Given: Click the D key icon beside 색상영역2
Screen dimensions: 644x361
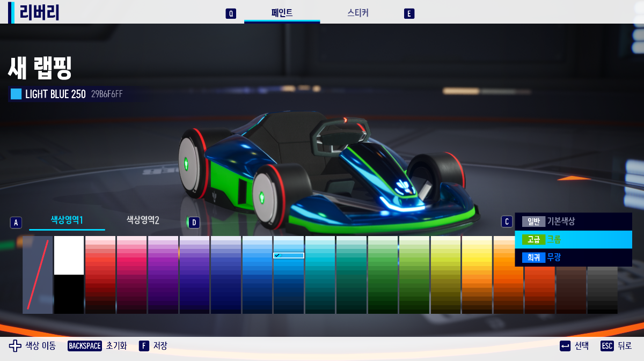Looking at the screenshot, I should click(194, 222).
